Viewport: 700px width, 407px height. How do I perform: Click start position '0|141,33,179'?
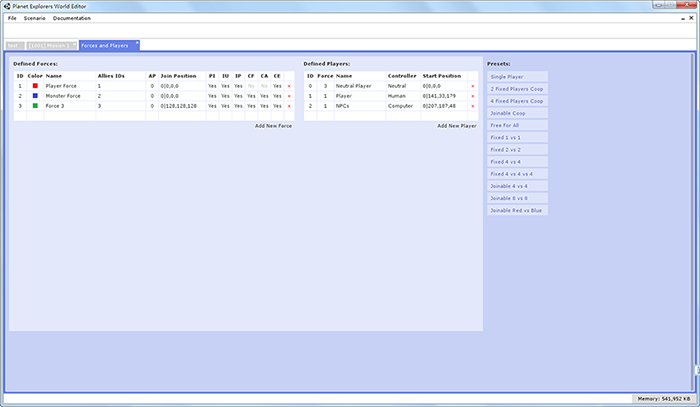444,96
